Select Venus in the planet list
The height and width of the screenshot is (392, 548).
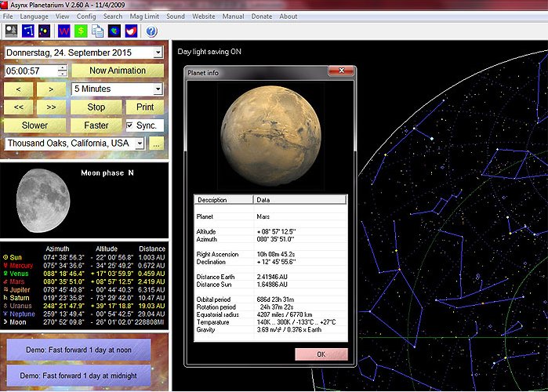(84, 274)
